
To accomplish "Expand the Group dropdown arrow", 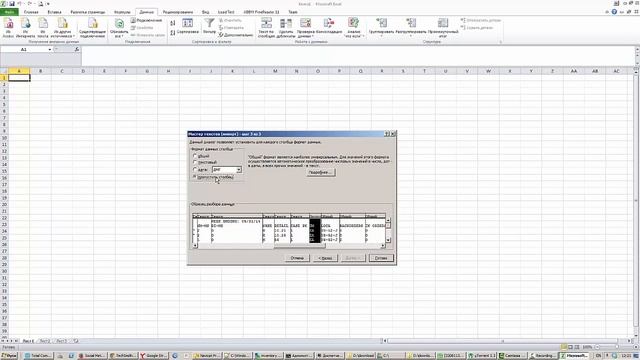I will [x=381, y=36].
